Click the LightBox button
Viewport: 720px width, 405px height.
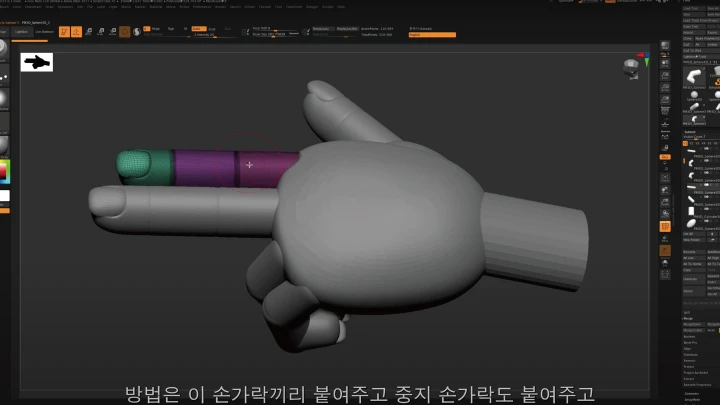point(21,32)
